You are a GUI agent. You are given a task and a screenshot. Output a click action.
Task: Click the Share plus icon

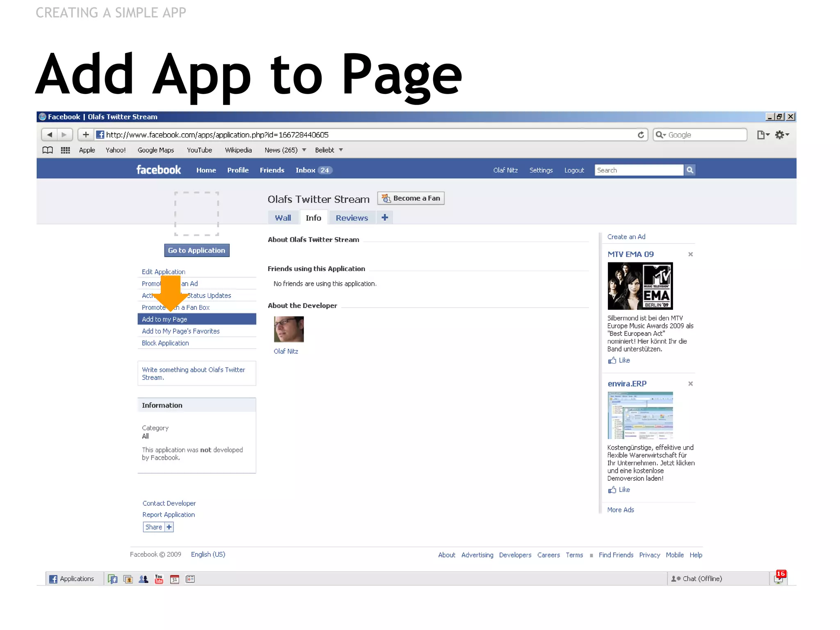(x=169, y=527)
